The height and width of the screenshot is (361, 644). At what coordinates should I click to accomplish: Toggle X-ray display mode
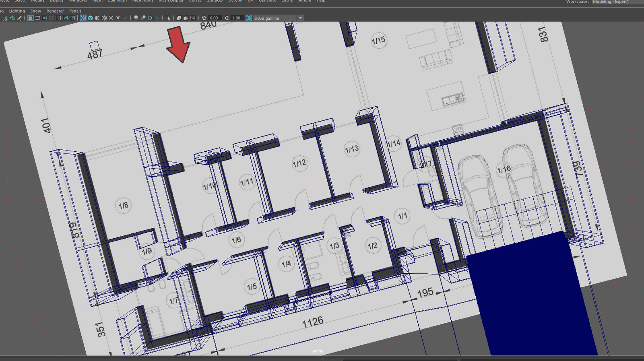pyautogui.click(x=179, y=18)
